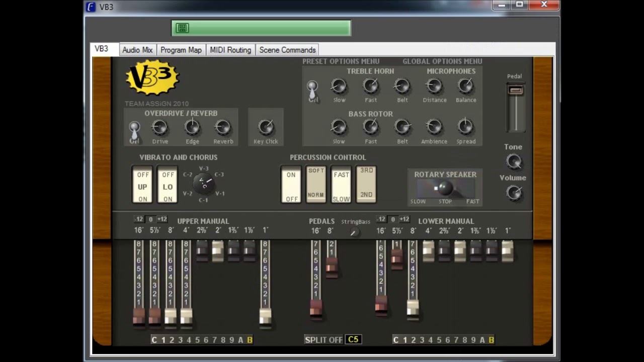The image size is (644, 362).
Task: Switch to the Audio Mix tab
Action: [137, 50]
